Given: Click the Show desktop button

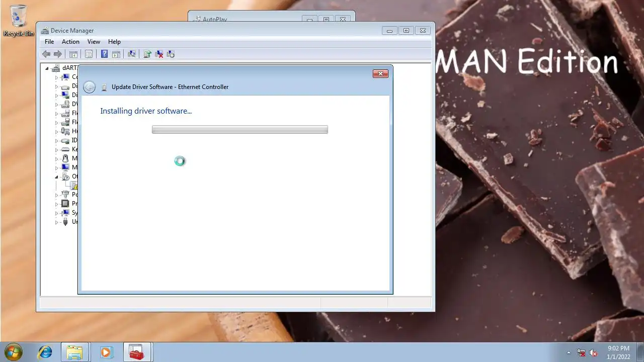Looking at the screenshot, I should click(x=640, y=352).
